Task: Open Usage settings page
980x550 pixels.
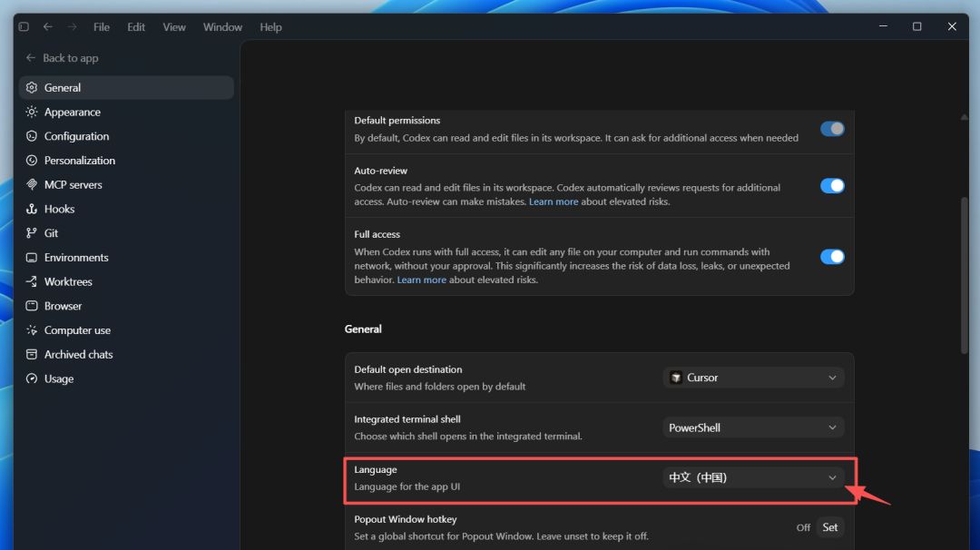Action: (126, 378)
